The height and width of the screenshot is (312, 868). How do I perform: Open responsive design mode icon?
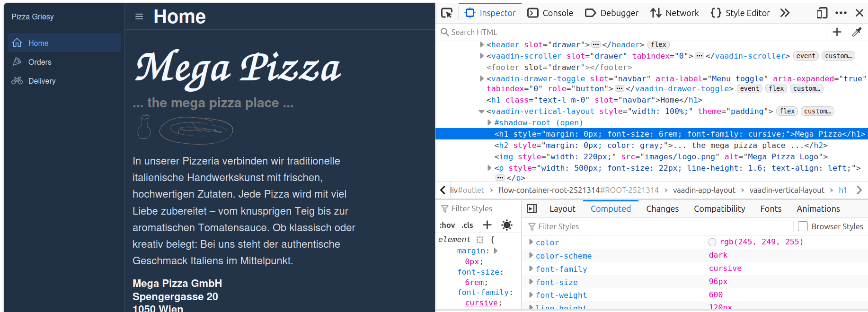click(822, 13)
